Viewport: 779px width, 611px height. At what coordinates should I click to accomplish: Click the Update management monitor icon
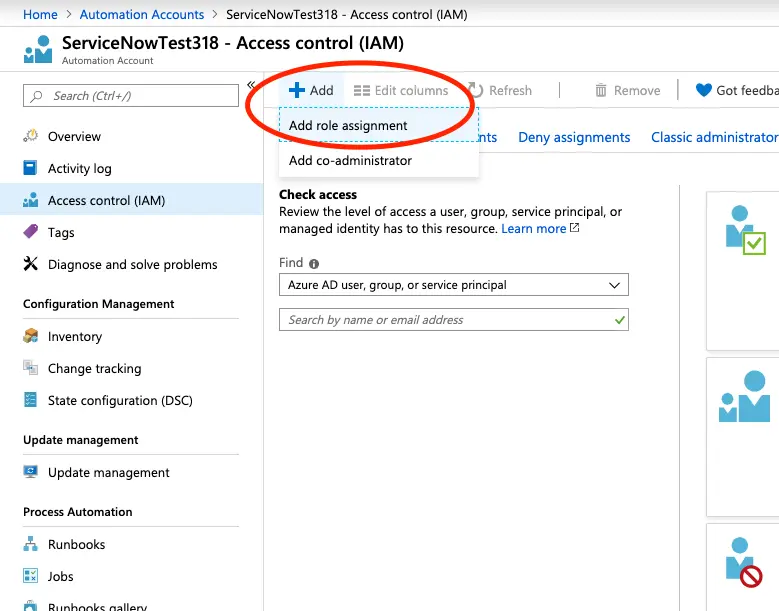pos(30,471)
